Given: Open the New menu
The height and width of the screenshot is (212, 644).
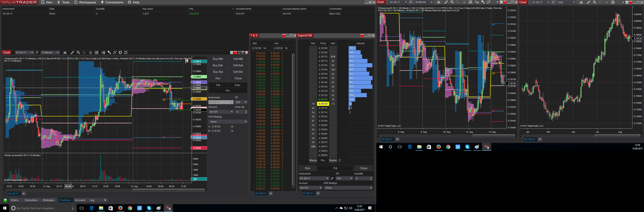Looking at the screenshot, I should click(x=47, y=2).
